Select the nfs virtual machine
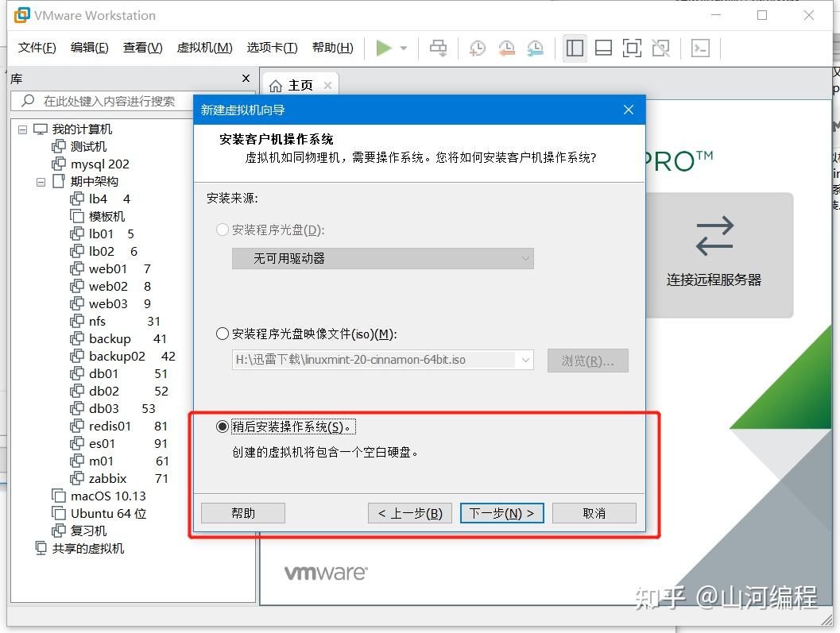840x633 pixels. point(115,322)
